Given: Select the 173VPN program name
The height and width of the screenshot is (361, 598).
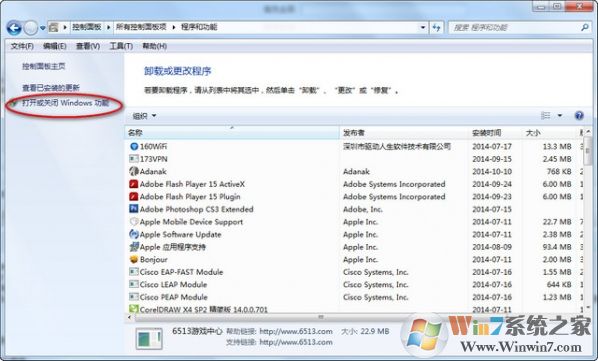Looking at the screenshot, I should click(x=153, y=159).
